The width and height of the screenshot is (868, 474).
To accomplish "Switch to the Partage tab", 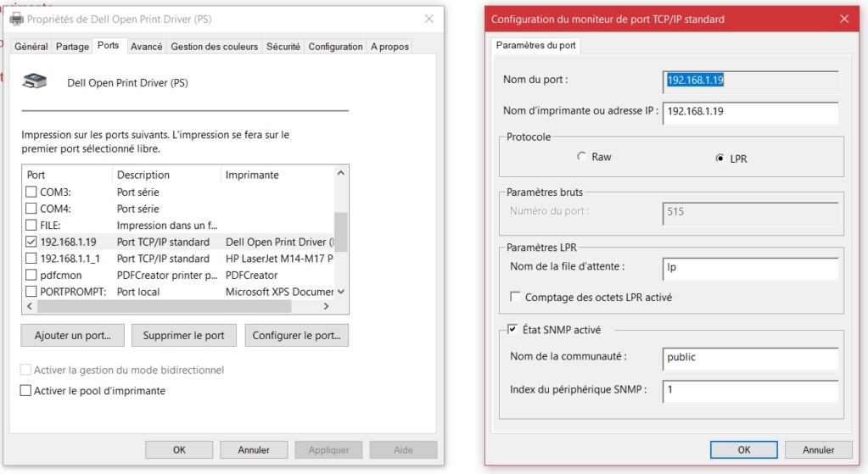I will point(72,47).
